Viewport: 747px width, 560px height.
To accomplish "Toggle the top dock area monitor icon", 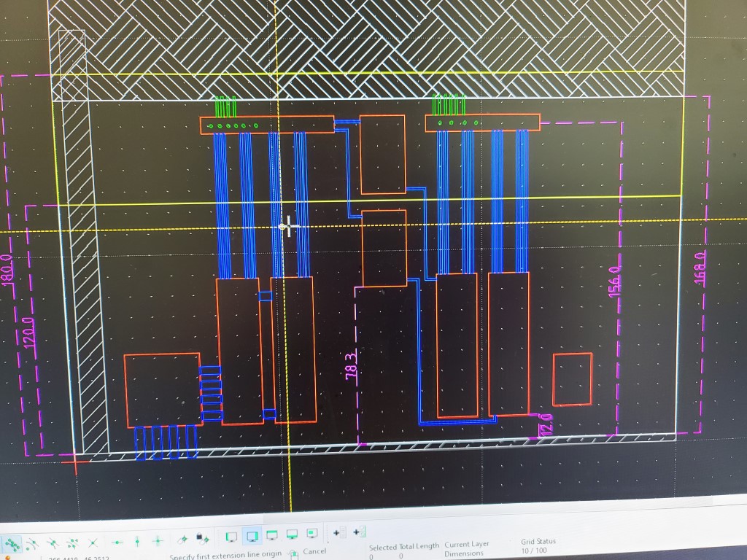I will [272, 535].
